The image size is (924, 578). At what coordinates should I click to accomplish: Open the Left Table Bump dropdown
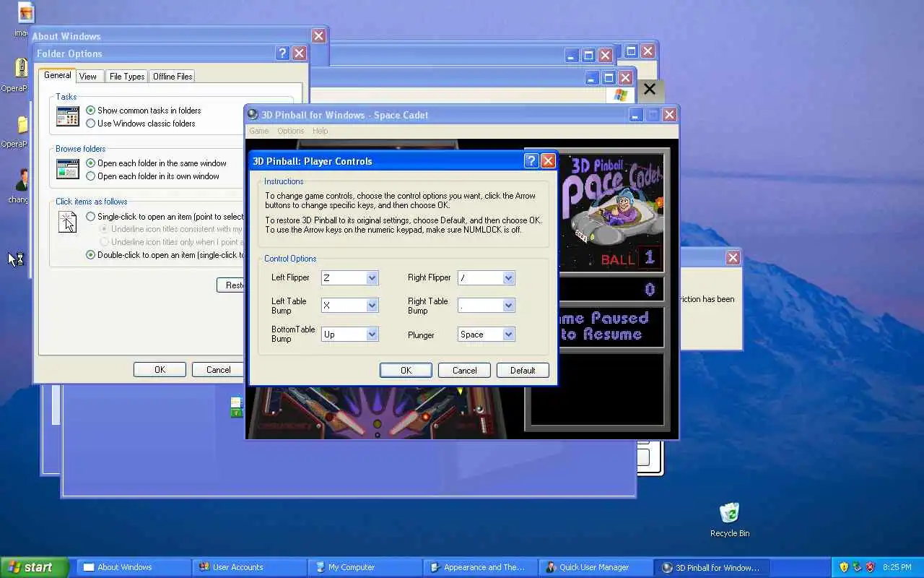point(372,306)
